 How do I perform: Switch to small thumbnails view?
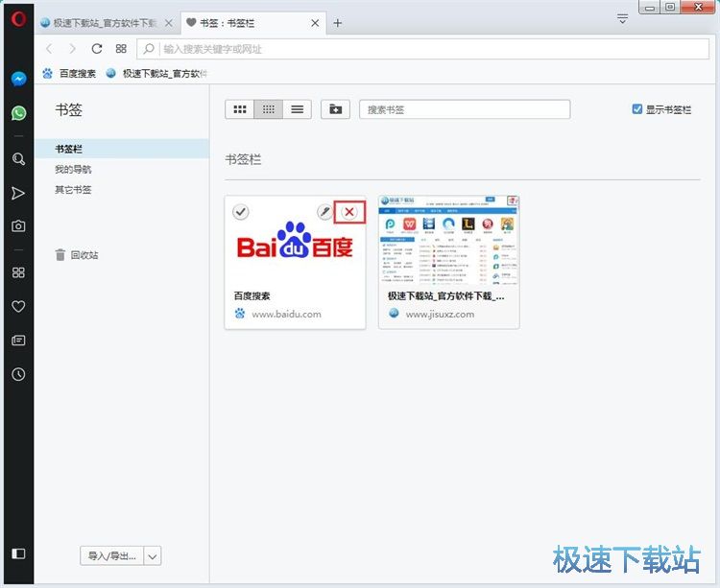(x=269, y=109)
